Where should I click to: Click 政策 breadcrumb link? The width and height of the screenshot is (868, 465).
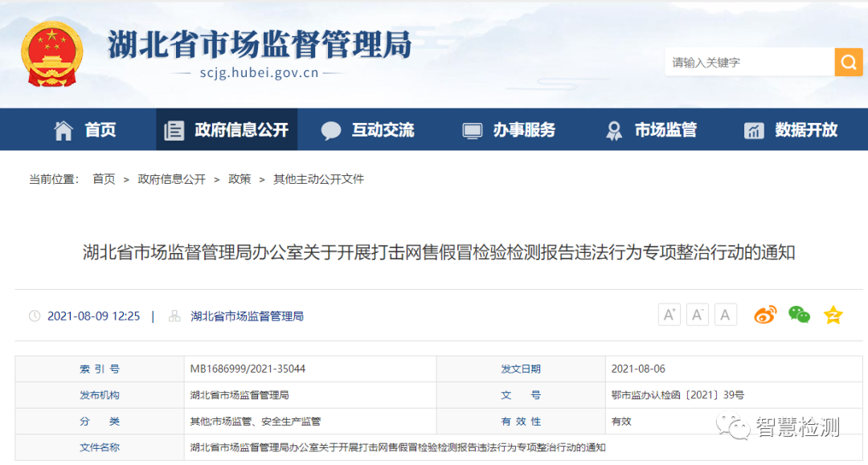coord(240,179)
